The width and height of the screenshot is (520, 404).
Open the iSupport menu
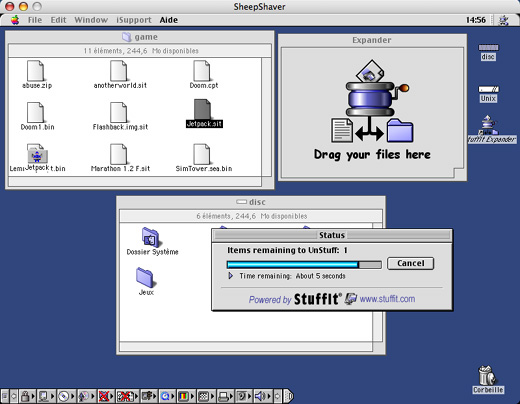coord(134,20)
